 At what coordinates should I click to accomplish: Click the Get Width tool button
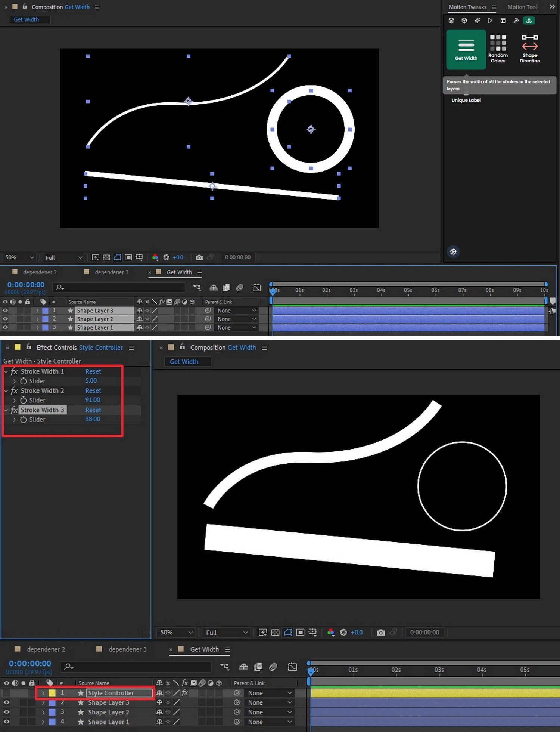coord(466,49)
